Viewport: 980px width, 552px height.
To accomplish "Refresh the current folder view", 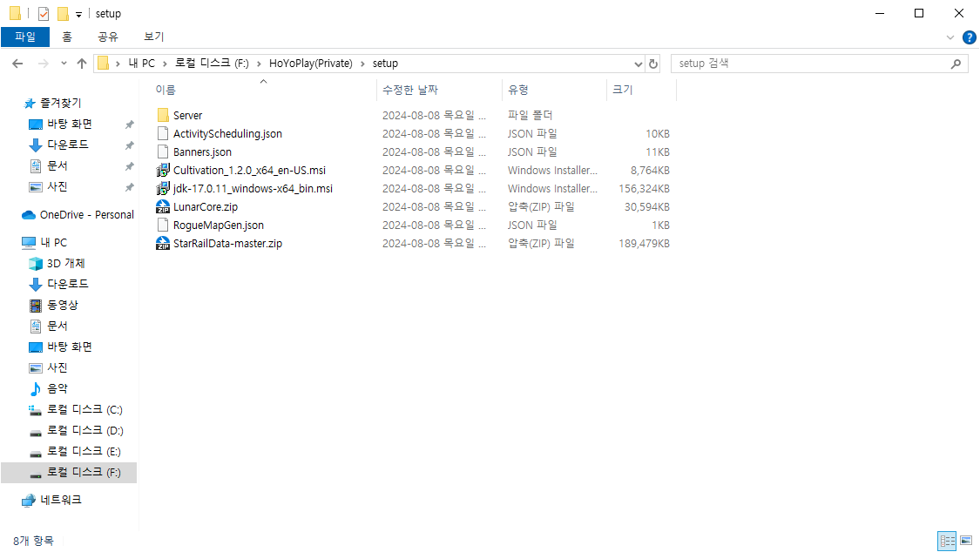I will click(x=653, y=64).
